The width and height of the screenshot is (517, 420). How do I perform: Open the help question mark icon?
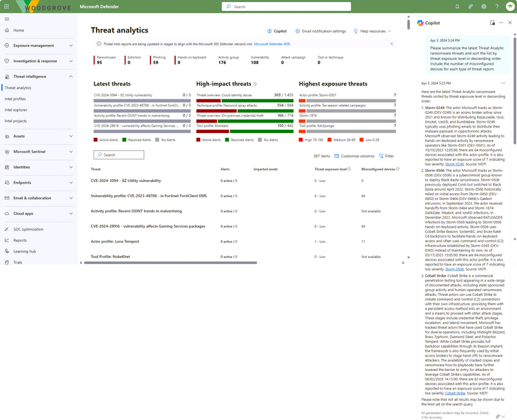click(x=497, y=7)
